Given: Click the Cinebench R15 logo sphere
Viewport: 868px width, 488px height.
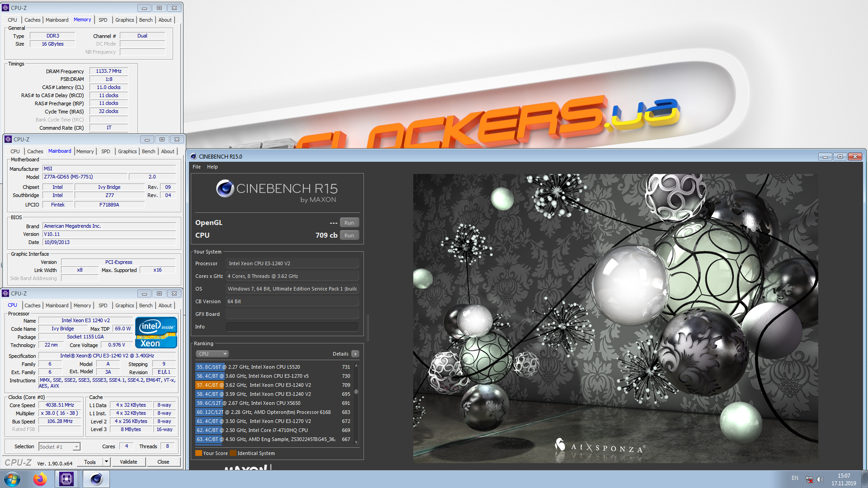Looking at the screenshot, I should [x=225, y=188].
